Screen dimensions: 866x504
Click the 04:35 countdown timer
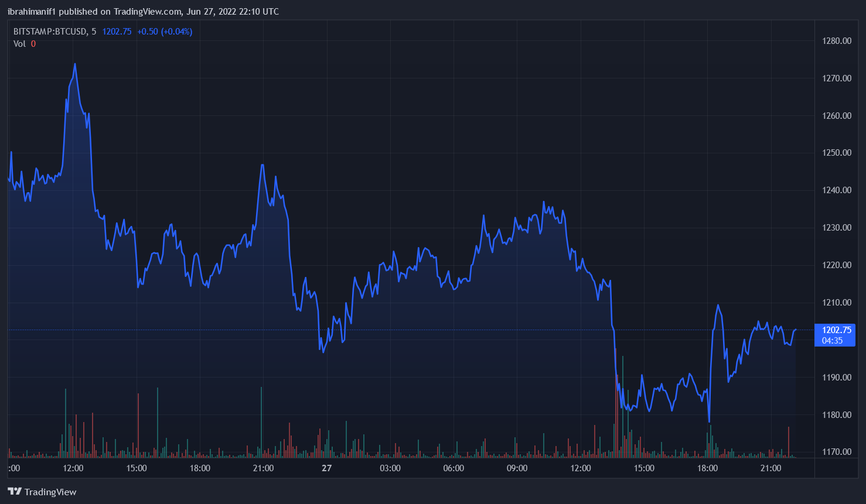832,341
